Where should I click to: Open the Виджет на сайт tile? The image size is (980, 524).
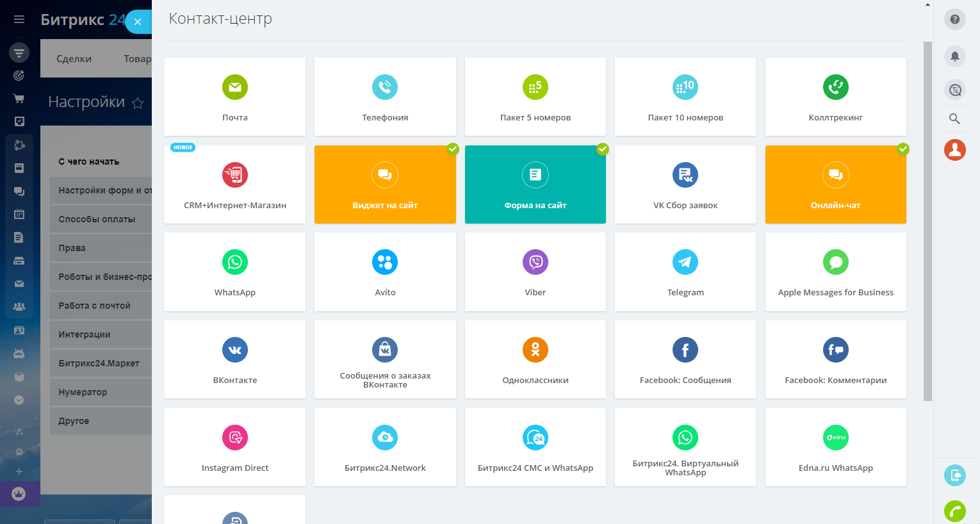tap(385, 184)
